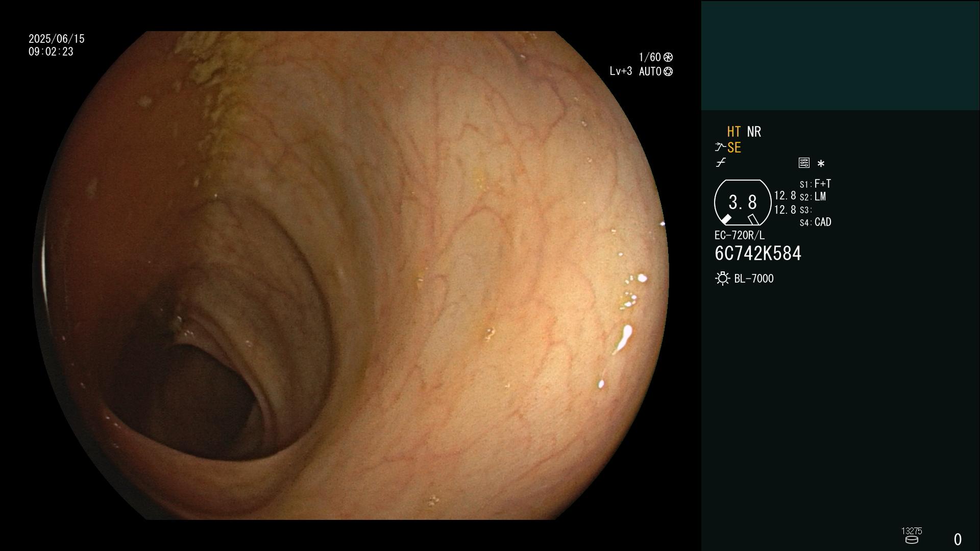980x551 pixels.
Task: Click the shutter icon next to 1/60
Action: [x=668, y=57]
